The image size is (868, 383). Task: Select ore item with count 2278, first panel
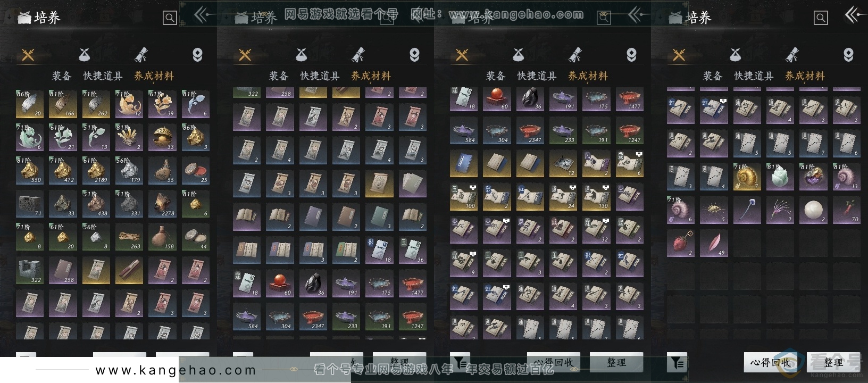click(162, 204)
